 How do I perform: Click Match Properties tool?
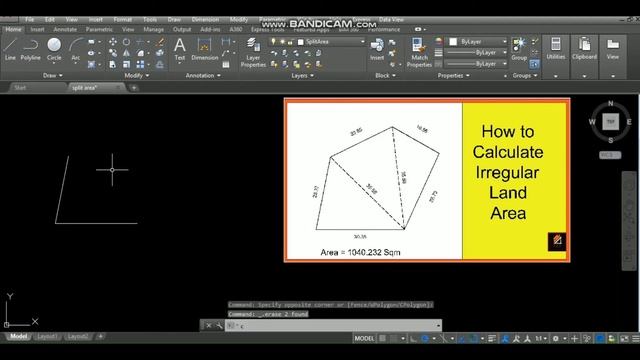(x=419, y=52)
